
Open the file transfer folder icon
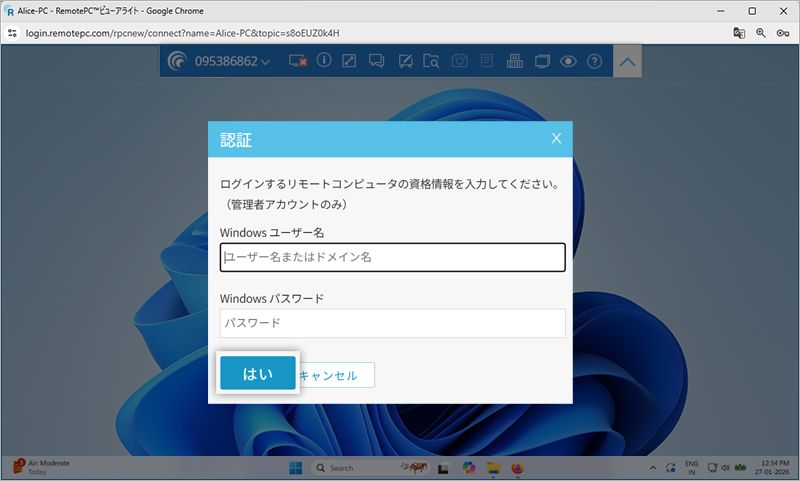click(431, 61)
